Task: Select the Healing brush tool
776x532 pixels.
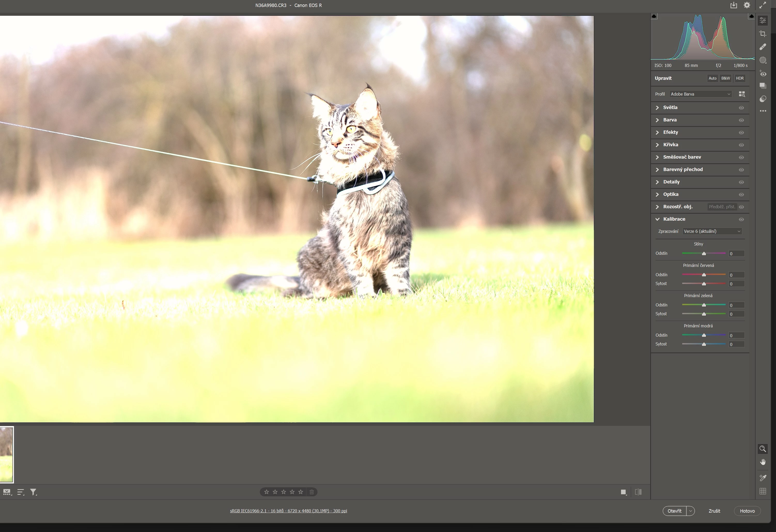Action: pyautogui.click(x=763, y=47)
